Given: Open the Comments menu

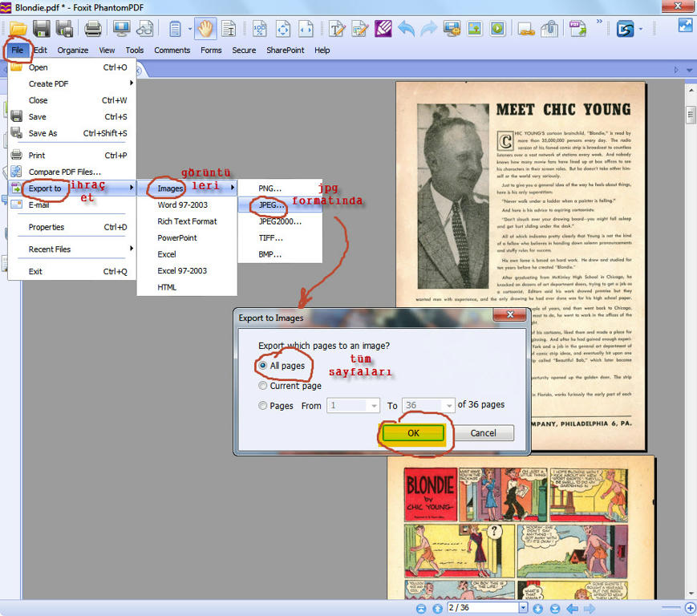Looking at the screenshot, I should tap(172, 50).
